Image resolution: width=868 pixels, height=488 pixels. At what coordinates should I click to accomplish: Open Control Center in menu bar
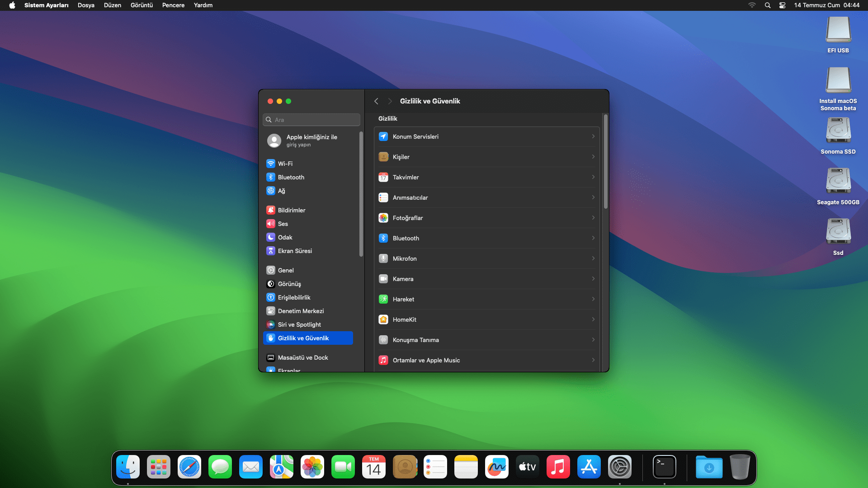pyautogui.click(x=782, y=5)
